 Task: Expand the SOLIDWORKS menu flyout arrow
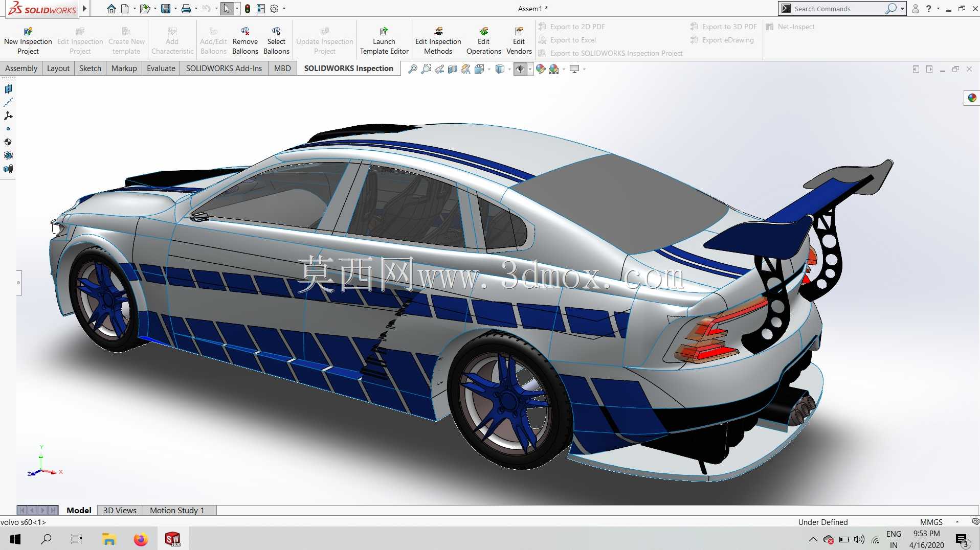[x=84, y=9]
